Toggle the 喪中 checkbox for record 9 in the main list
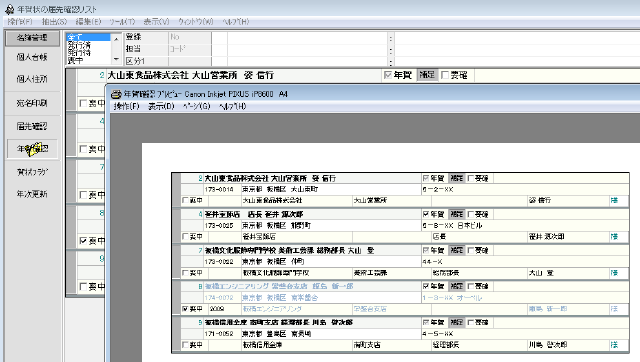 coord(83,286)
